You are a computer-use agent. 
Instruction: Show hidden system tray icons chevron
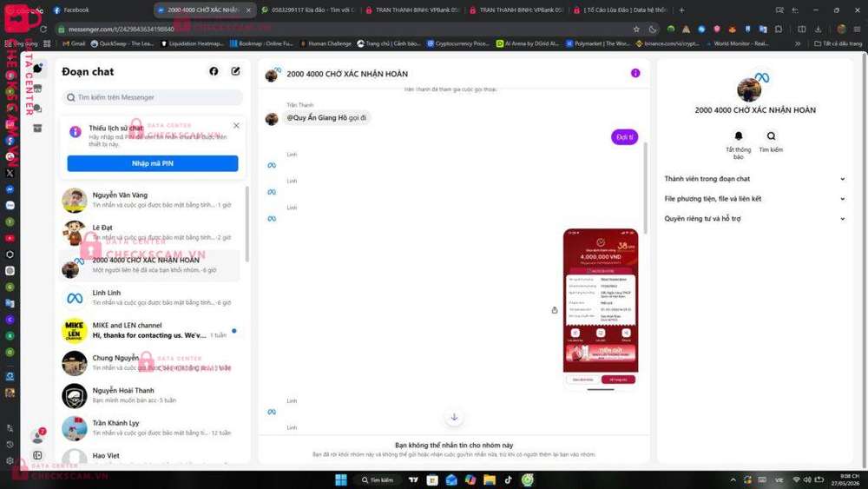(733, 479)
